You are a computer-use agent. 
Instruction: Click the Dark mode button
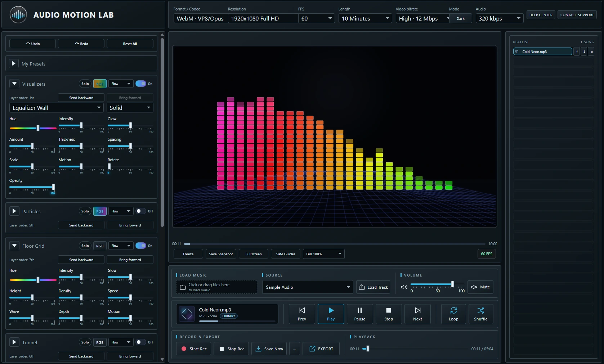point(460,18)
